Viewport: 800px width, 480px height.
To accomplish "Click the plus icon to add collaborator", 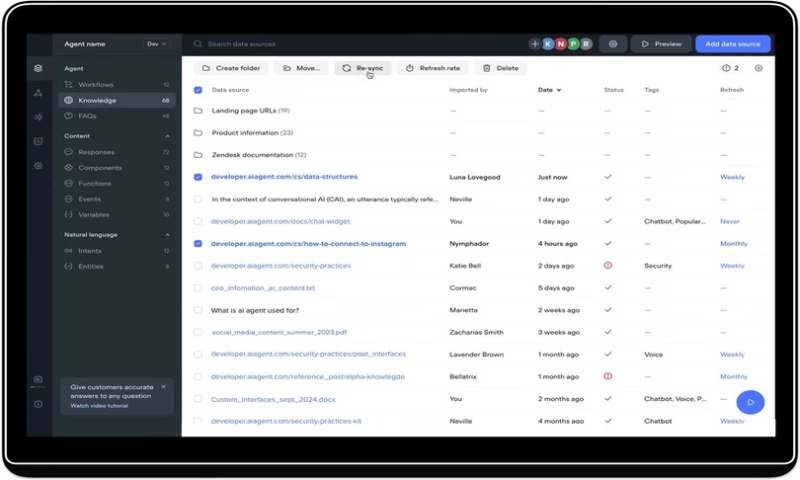I will click(535, 44).
